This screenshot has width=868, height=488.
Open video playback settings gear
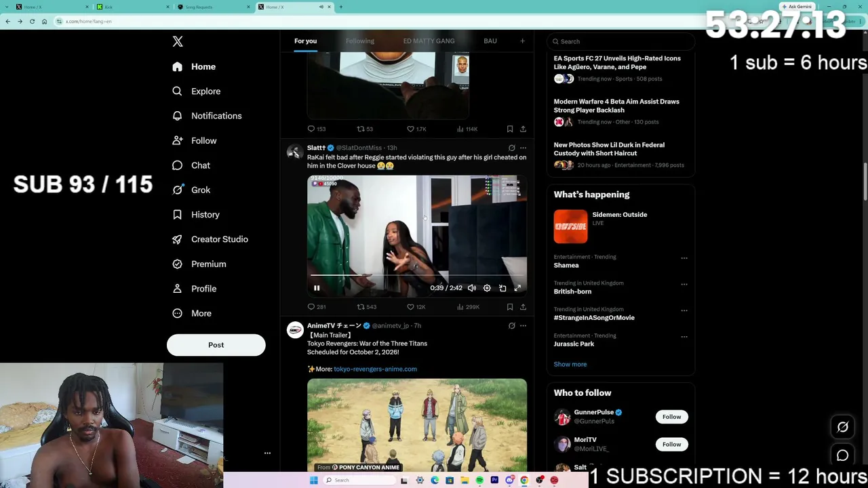(487, 288)
